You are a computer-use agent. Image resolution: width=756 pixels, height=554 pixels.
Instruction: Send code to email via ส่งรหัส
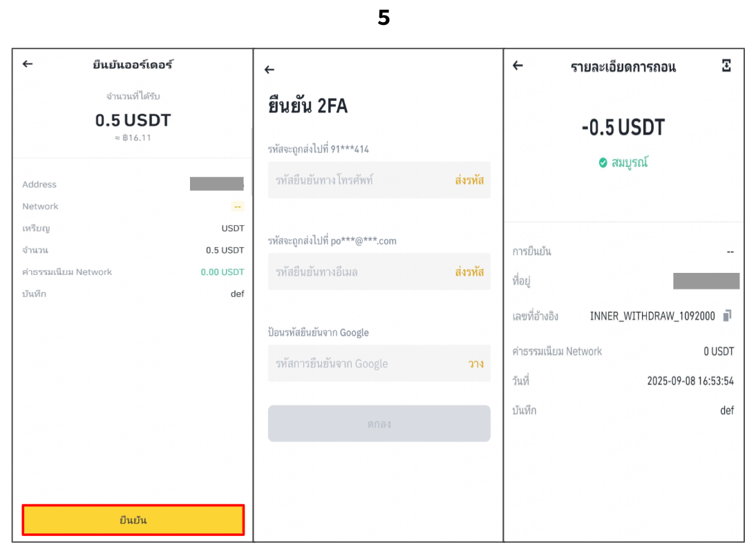point(469,272)
